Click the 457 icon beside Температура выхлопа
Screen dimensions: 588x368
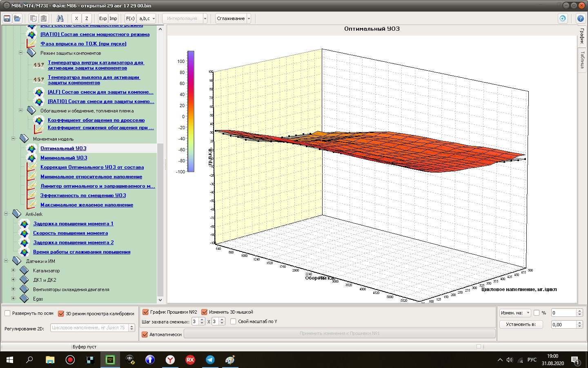pos(39,80)
